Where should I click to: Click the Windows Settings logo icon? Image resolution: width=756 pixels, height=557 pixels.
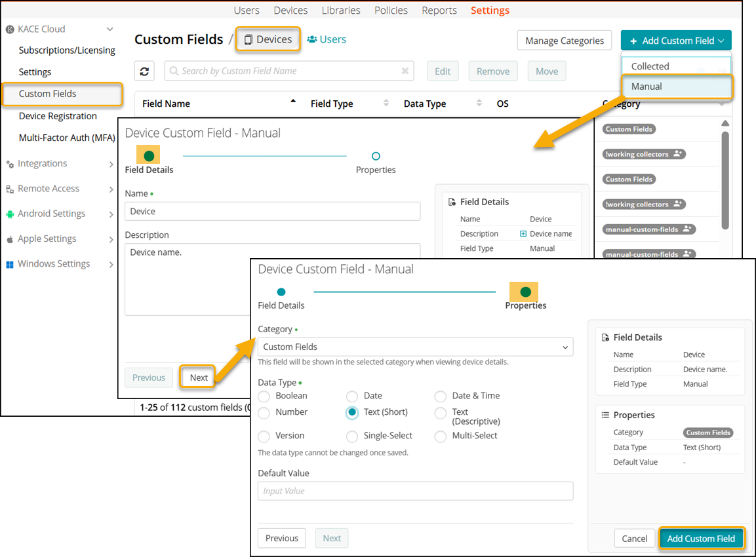pyautogui.click(x=10, y=264)
